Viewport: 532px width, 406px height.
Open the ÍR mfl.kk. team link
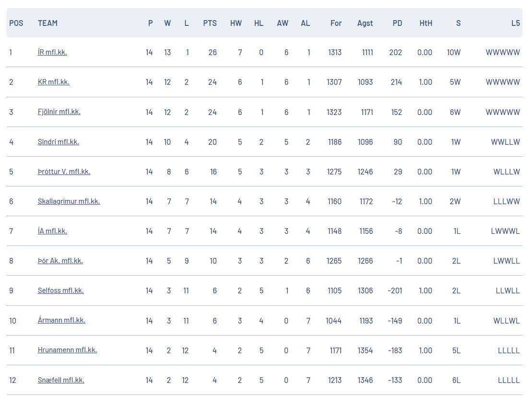point(52,52)
